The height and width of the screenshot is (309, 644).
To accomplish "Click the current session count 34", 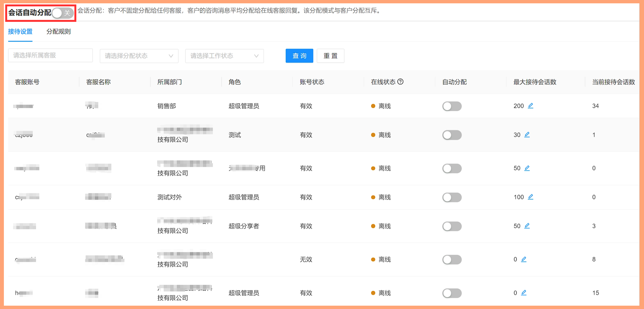I will [x=595, y=106].
